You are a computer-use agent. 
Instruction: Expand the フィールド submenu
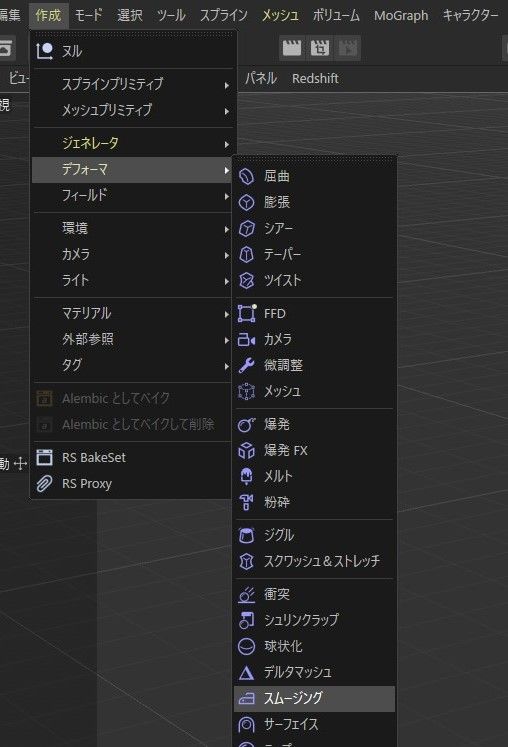[132, 195]
